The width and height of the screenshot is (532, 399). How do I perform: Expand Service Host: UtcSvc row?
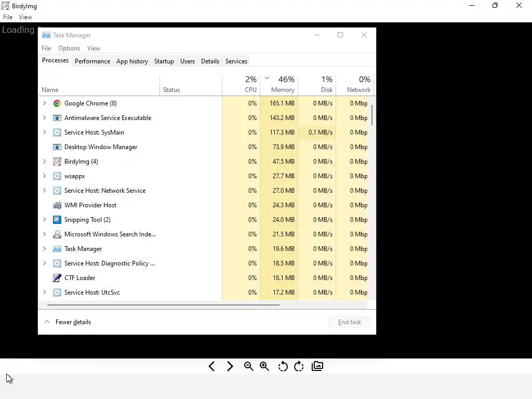tap(45, 292)
